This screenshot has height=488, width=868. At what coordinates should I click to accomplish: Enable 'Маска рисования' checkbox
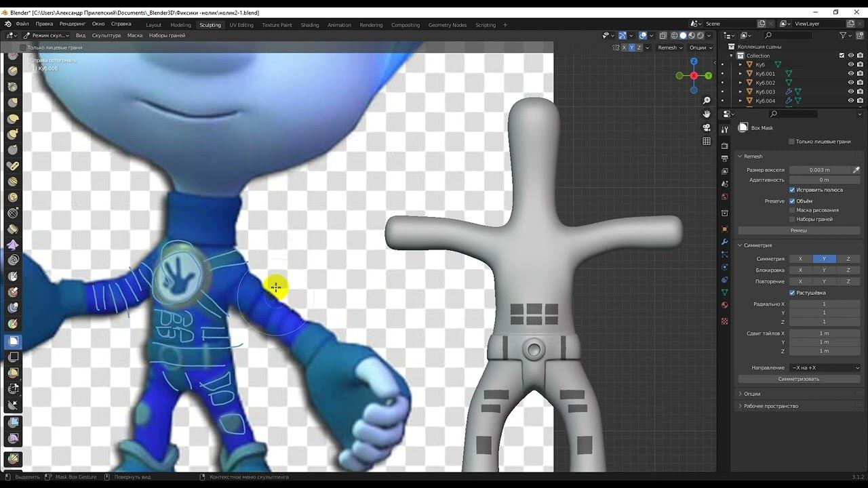[792, 210]
